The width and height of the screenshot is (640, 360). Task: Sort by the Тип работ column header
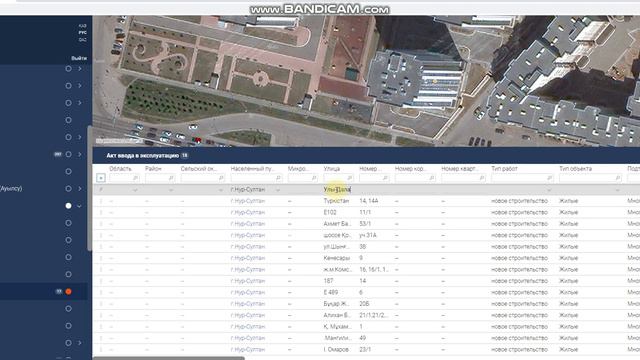(x=504, y=169)
